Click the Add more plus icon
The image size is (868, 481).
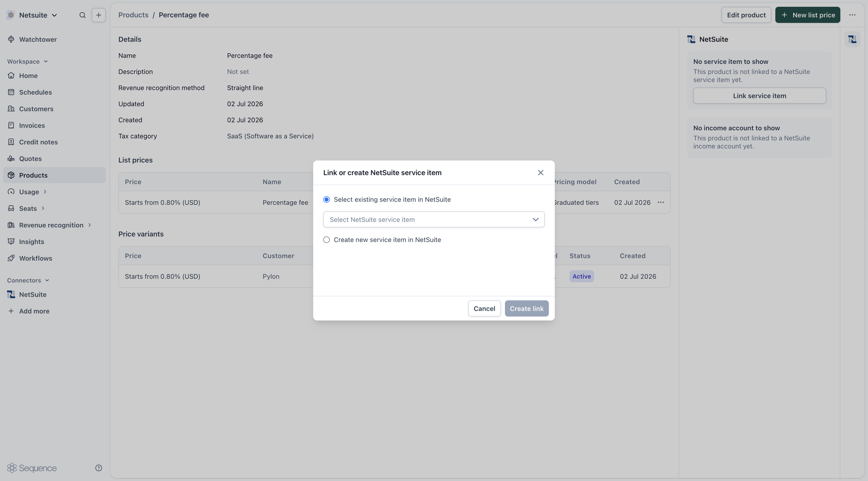11,311
